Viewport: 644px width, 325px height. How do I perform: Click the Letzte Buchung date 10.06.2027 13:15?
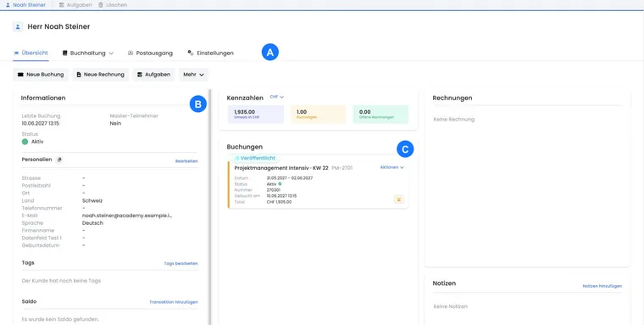coord(41,123)
